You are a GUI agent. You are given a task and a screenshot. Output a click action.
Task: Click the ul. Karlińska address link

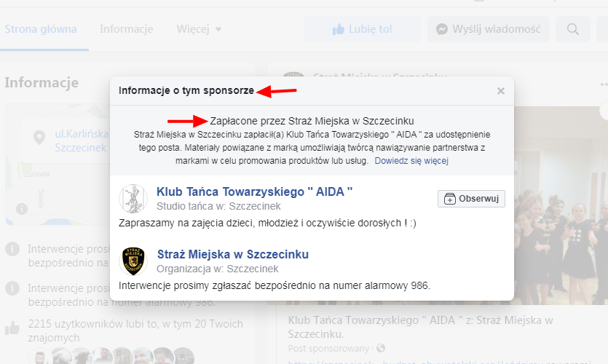pyautogui.click(x=82, y=135)
